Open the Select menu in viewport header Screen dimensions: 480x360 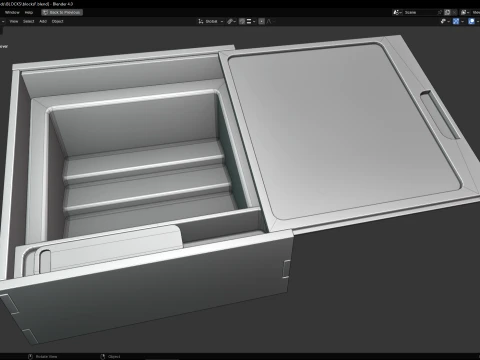coord(29,21)
